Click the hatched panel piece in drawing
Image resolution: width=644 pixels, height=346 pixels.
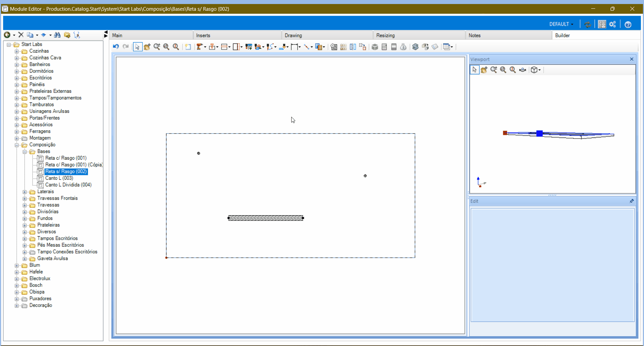click(266, 218)
